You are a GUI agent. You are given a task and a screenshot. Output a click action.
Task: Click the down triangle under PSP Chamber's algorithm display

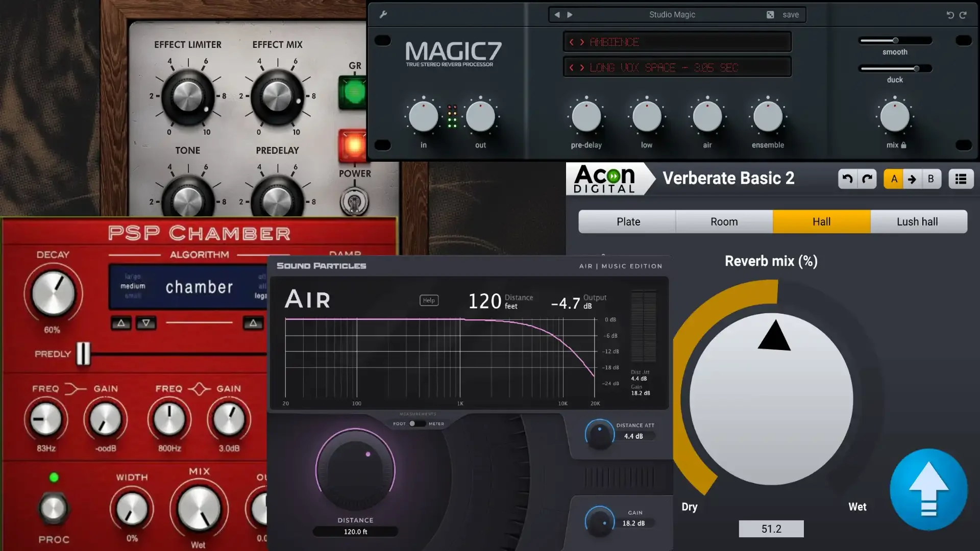tap(146, 323)
